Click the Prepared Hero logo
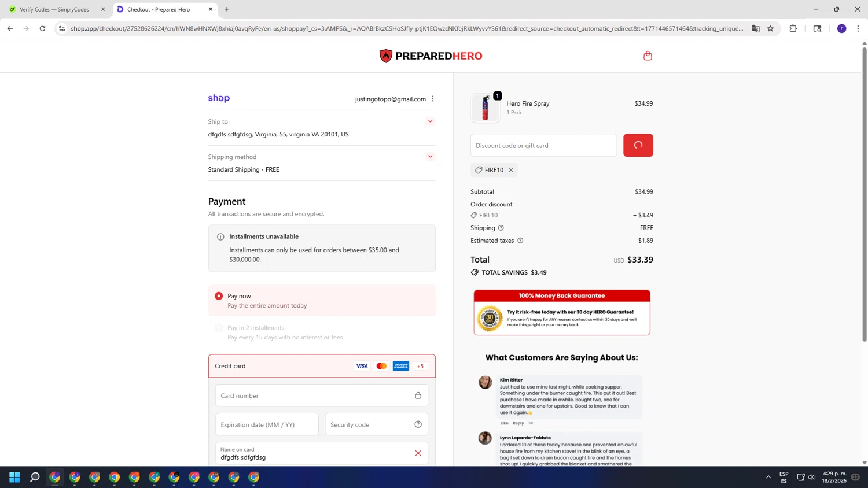Viewport: 868px width, 488px height. (431, 56)
